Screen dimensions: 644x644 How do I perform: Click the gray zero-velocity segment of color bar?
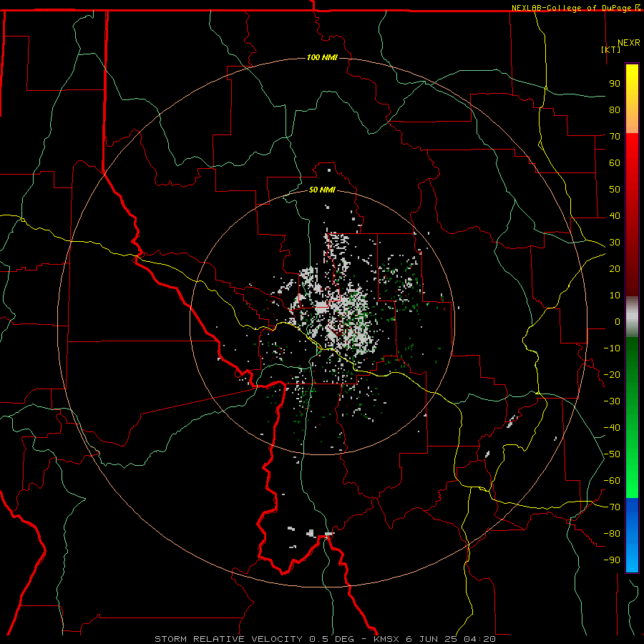632,317
